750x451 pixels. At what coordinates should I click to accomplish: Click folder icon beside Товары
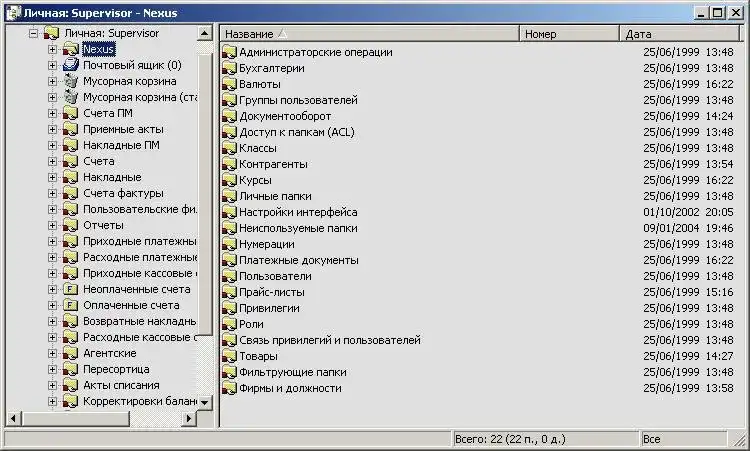point(230,356)
